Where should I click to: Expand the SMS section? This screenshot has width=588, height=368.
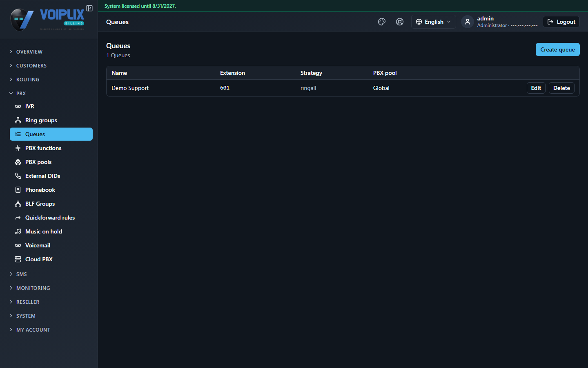click(51, 274)
